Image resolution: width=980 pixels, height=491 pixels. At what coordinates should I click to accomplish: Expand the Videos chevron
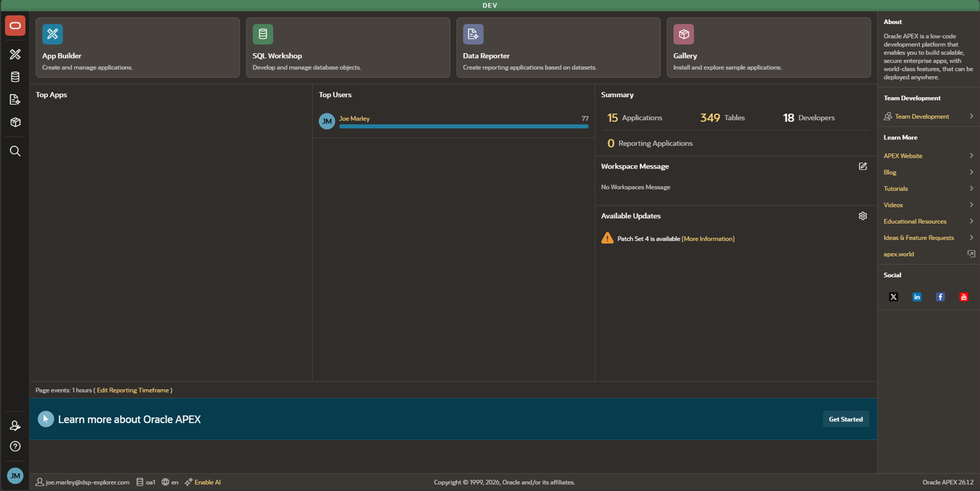coord(971,205)
